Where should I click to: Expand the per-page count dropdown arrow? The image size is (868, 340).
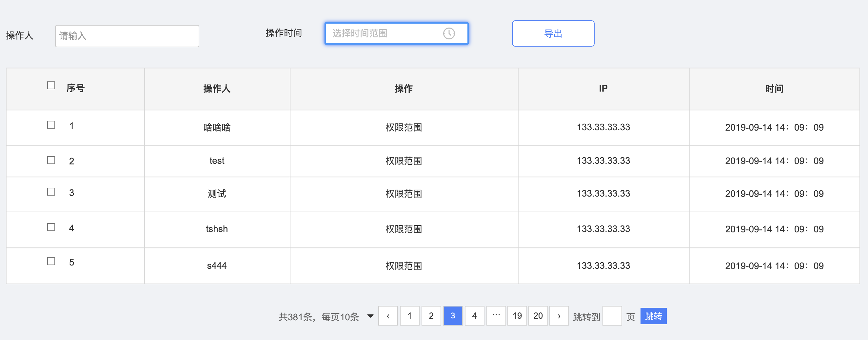(370, 316)
